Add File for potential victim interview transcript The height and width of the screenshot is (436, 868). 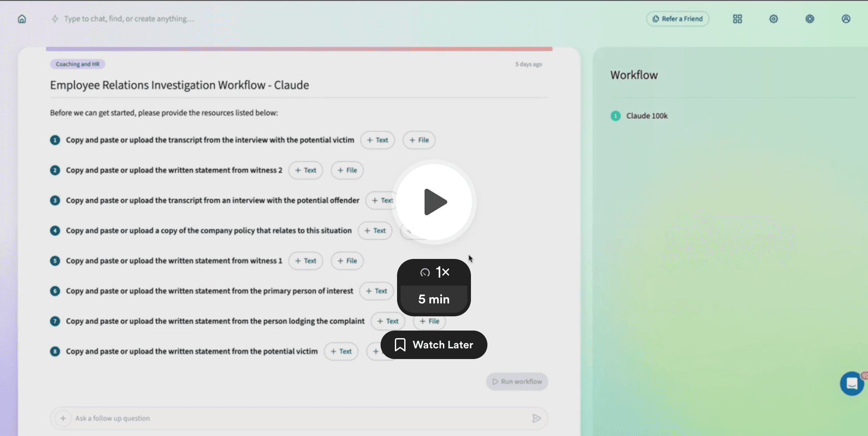click(x=419, y=140)
